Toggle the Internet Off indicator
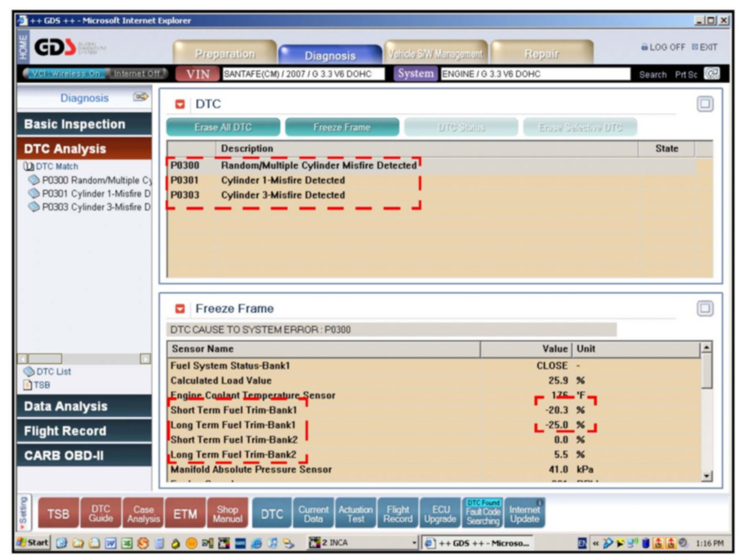 [x=137, y=74]
